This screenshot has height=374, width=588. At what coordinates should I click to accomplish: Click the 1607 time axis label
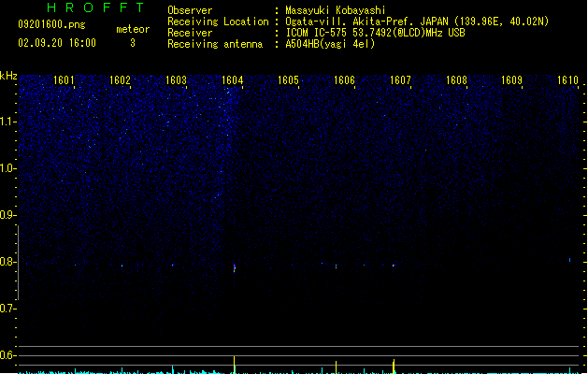(400, 79)
